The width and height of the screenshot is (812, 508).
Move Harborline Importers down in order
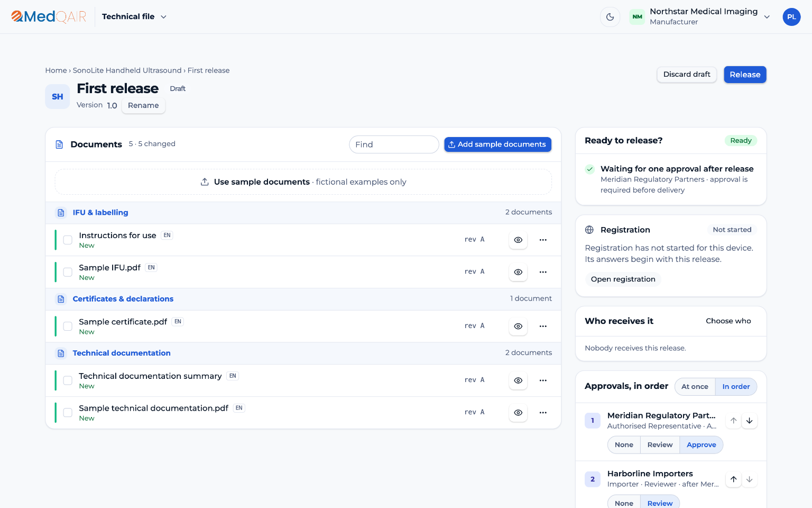click(x=749, y=479)
